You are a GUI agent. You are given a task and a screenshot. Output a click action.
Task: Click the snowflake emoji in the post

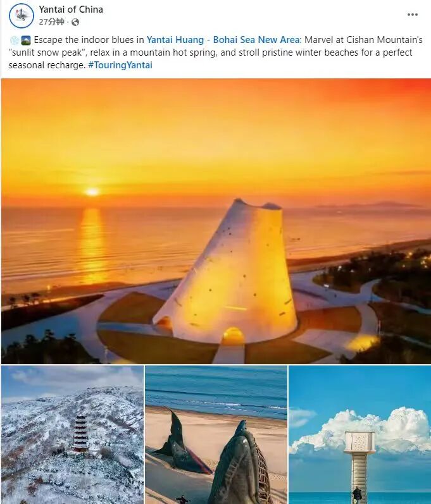pyautogui.click(x=15, y=40)
